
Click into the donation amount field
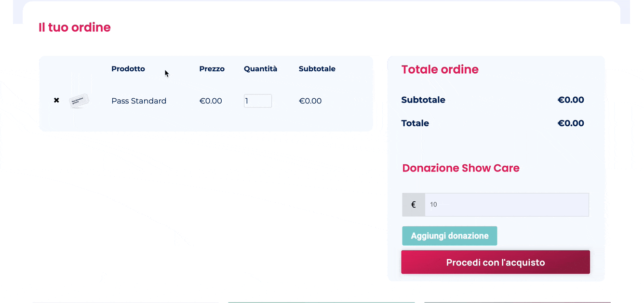(507, 205)
